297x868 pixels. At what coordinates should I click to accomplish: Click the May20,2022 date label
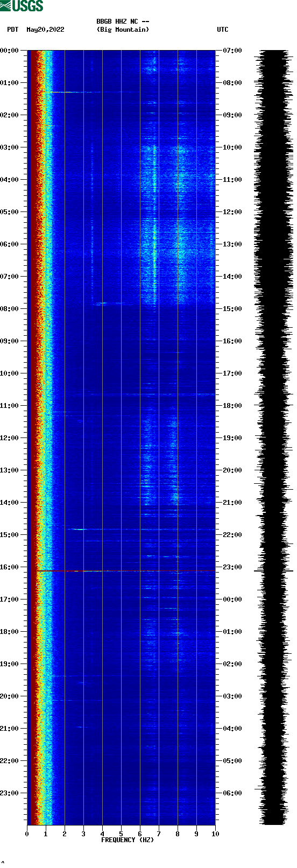[x=45, y=30]
